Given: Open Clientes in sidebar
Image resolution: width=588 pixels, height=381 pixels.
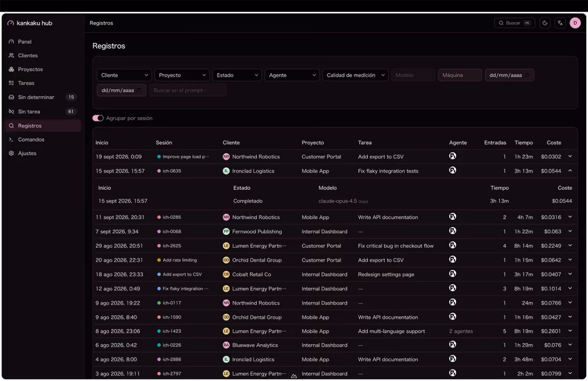Looking at the screenshot, I should 42,55.
